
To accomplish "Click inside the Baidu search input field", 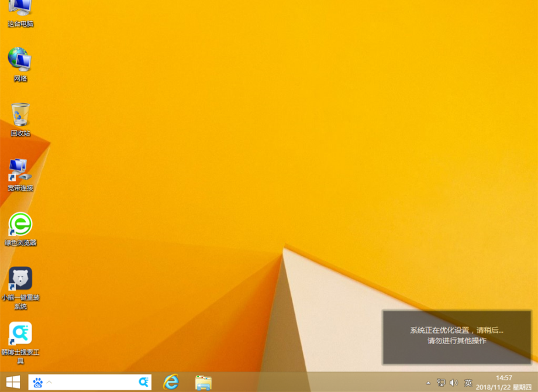I will point(94,383).
